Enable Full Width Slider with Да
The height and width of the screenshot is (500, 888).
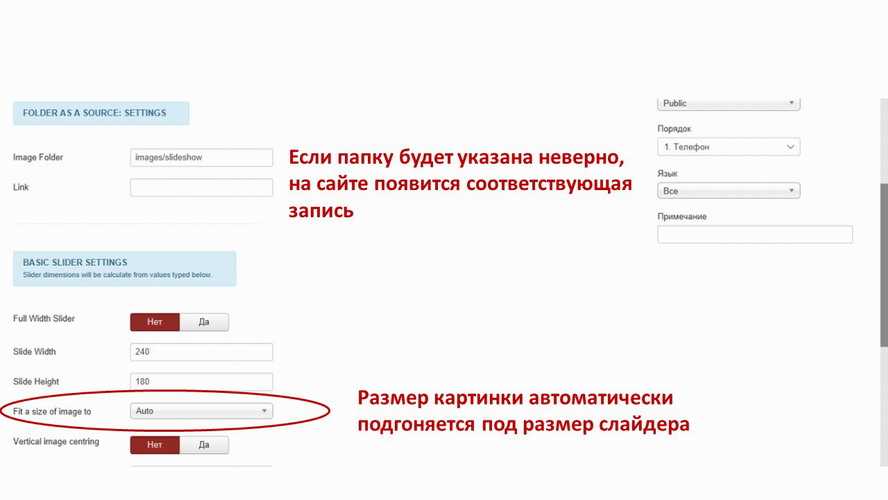(204, 322)
